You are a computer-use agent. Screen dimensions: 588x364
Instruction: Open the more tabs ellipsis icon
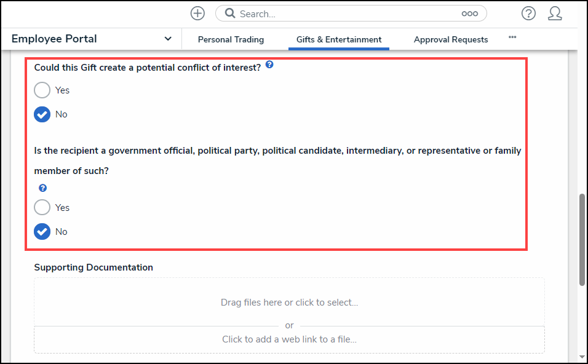click(512, 38)
